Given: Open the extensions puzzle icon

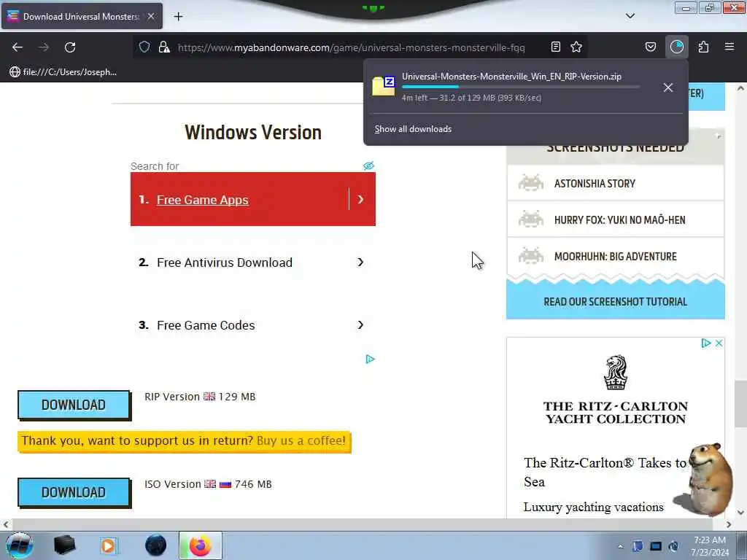Looking at the screenshot, I should 703,47.
